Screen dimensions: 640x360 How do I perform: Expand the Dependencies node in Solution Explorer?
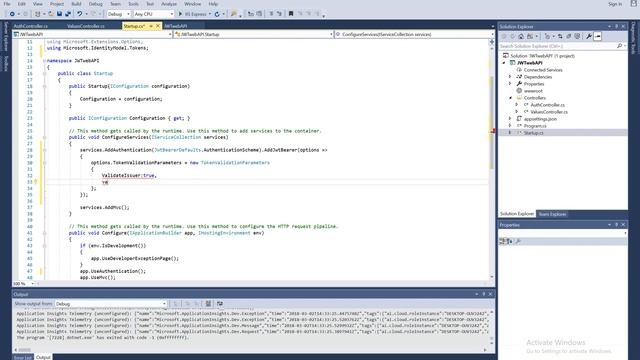tap(510, 77)
